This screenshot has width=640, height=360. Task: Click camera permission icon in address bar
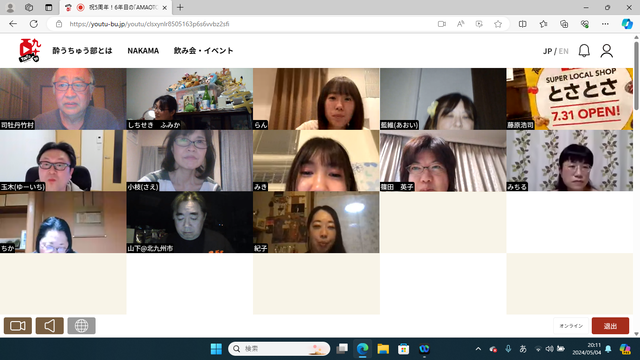442,24
